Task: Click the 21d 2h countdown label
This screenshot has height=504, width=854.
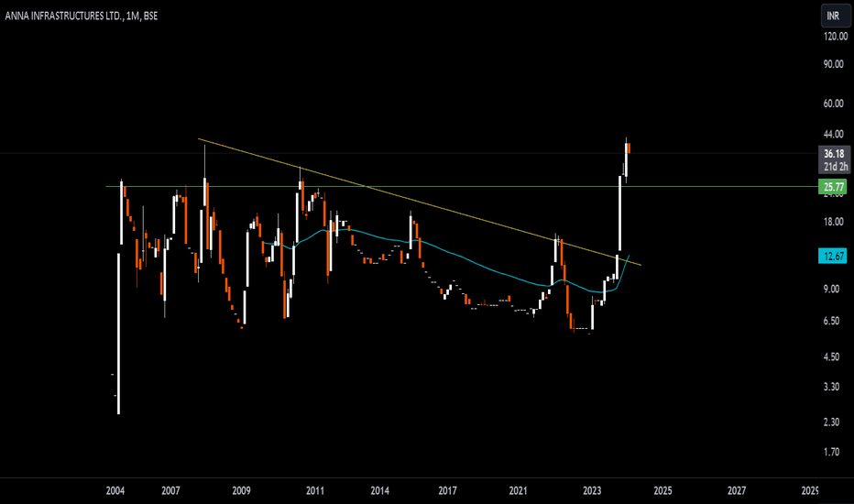Action: point(836,167)
